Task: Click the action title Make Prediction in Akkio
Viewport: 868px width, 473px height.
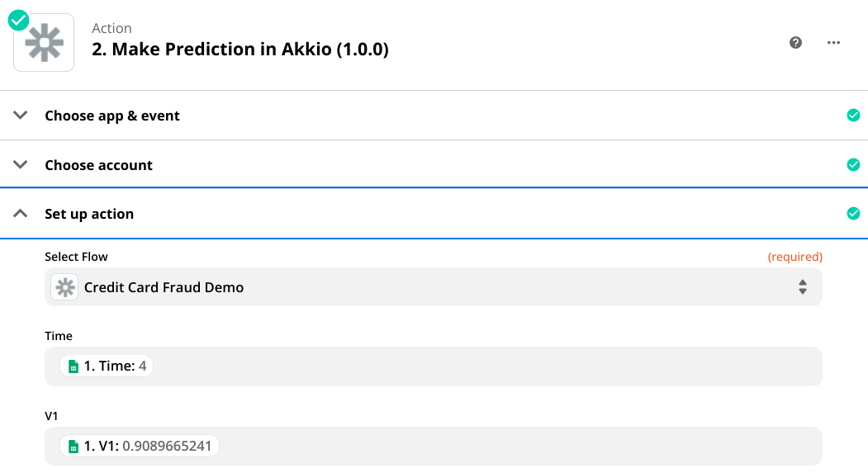Action: coord(240,50)
